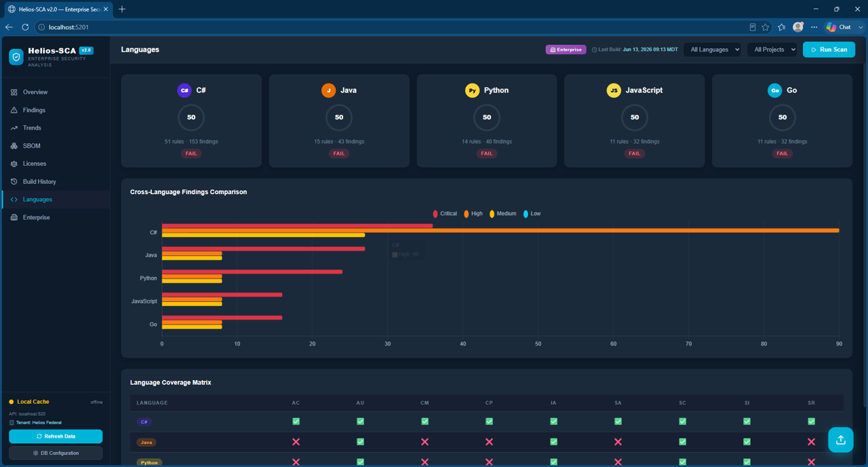Viewport: 868px width, 467px height.
Task: Open the All Projects dropdown
Action: coord(772,50)
